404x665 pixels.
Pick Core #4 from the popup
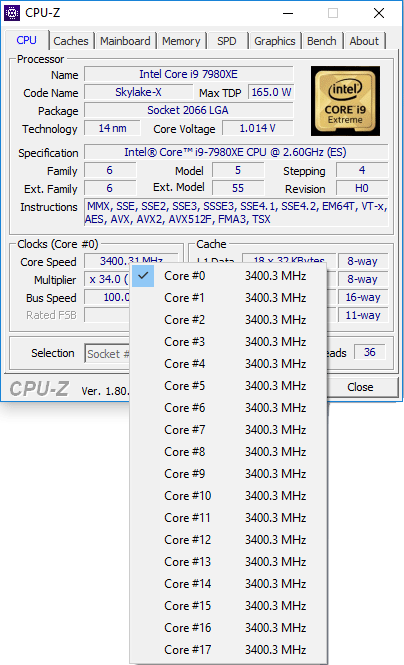tap(228, 364)
